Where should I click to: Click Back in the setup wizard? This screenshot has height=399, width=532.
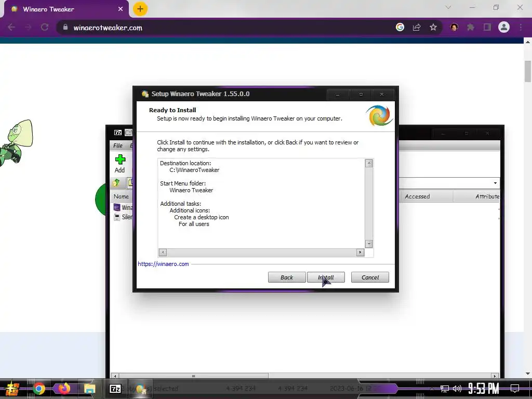tap(287, 277)
